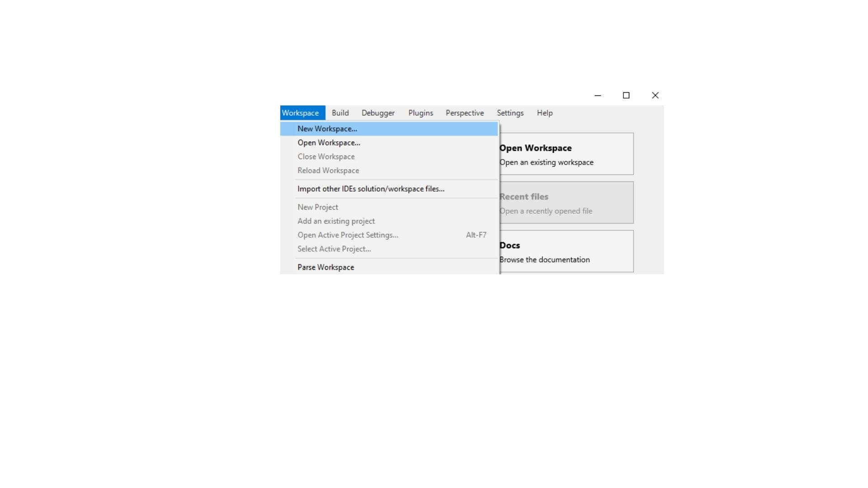Click the Plugins tab
This screenshot has height=488, width=868.
point(421,113)
